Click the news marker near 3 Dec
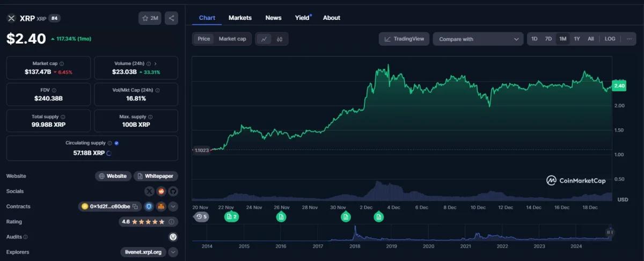This screenshot has height=261, width=644. click(379, 217)
